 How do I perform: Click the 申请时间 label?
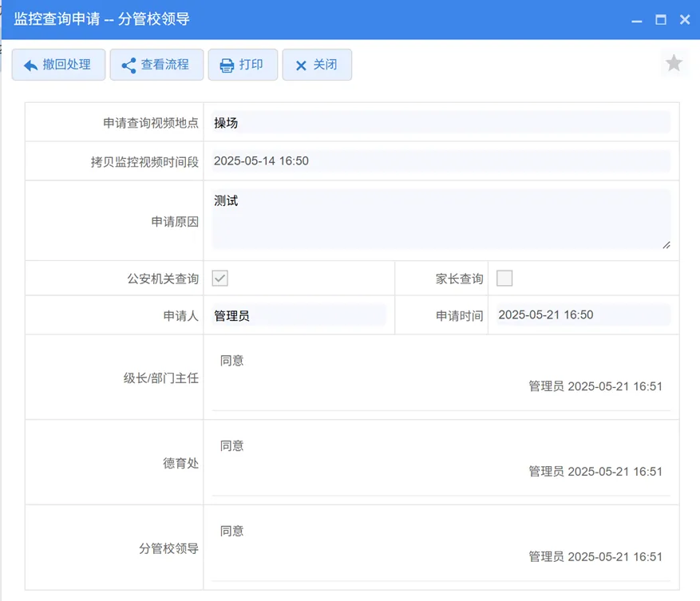pos(460,316)
